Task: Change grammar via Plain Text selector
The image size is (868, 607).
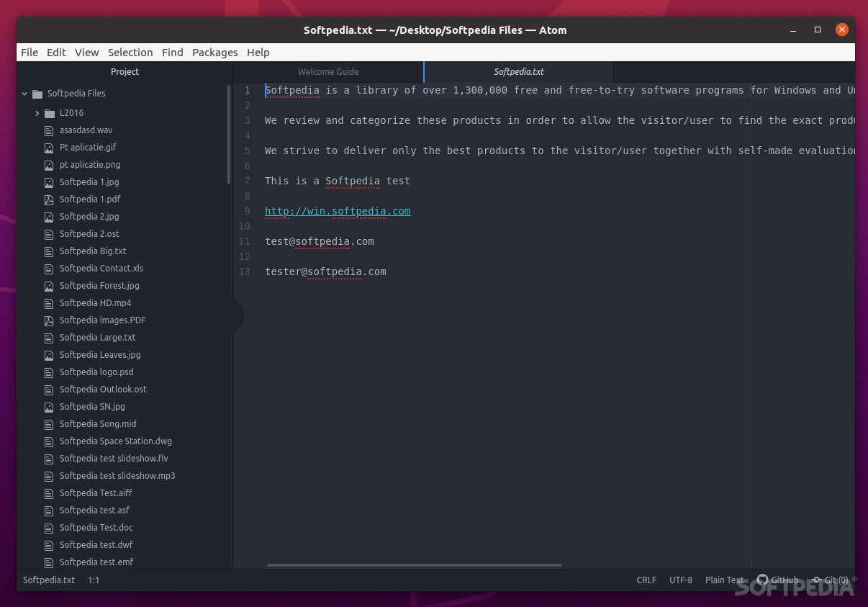Action: coord(725,580)
